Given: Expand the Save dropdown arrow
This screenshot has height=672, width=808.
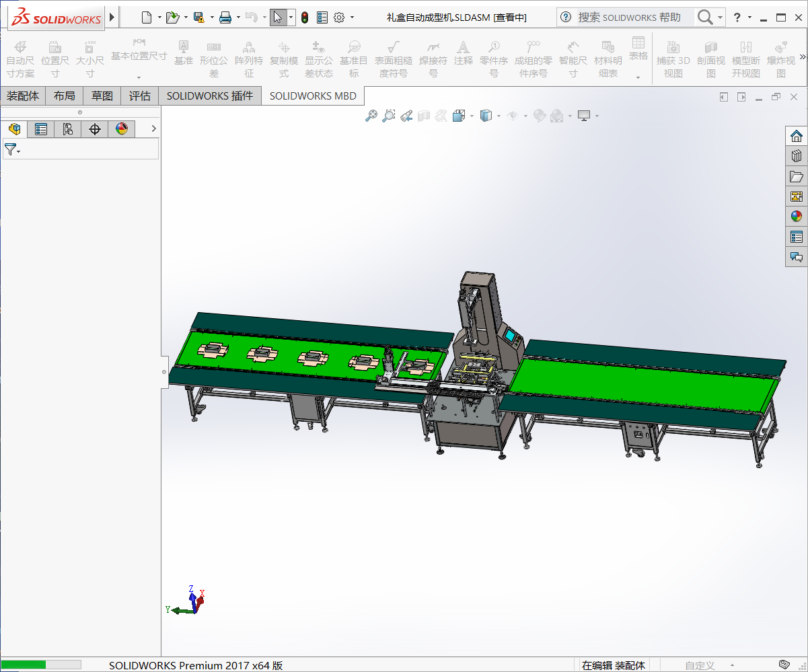Looking at the screenshot, I should tap(212, 17).
